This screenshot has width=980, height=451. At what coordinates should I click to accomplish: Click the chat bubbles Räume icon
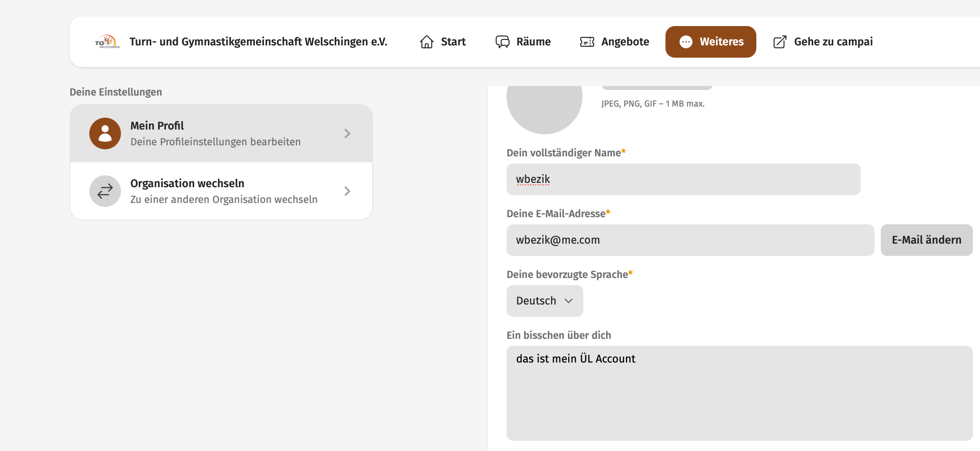(x=503, y=41)
